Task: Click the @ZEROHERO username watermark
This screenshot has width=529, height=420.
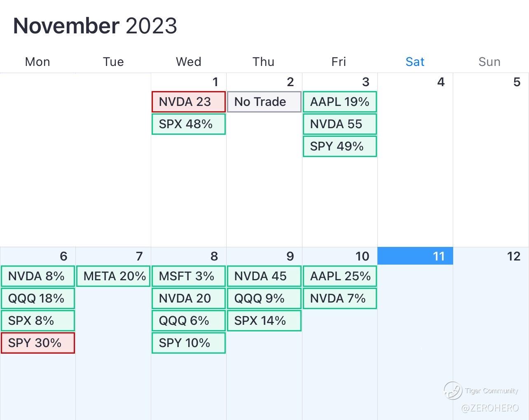Action: [x=490, y=408]
